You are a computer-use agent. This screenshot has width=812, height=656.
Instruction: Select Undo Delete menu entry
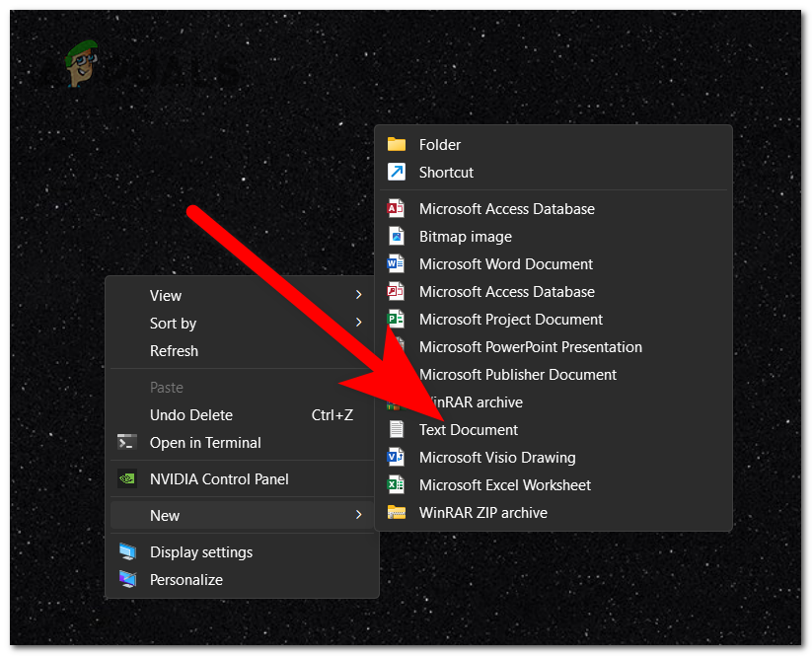click(x=190, y=414)
